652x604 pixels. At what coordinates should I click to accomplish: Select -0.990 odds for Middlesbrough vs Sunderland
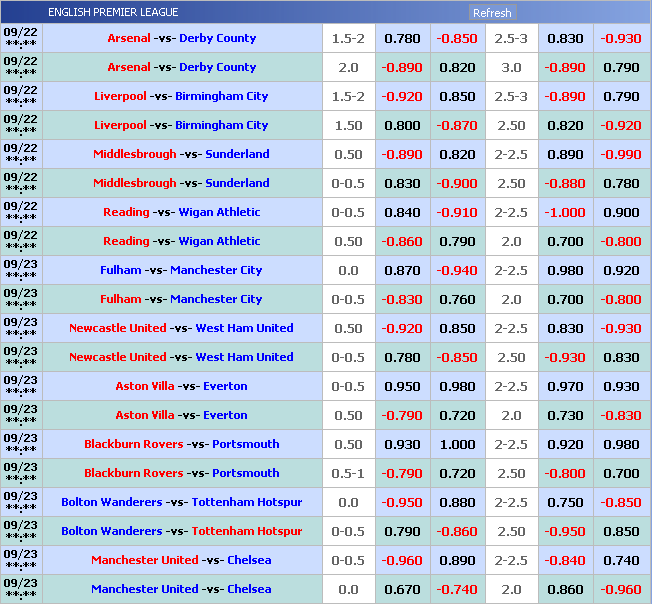(621, 154)
